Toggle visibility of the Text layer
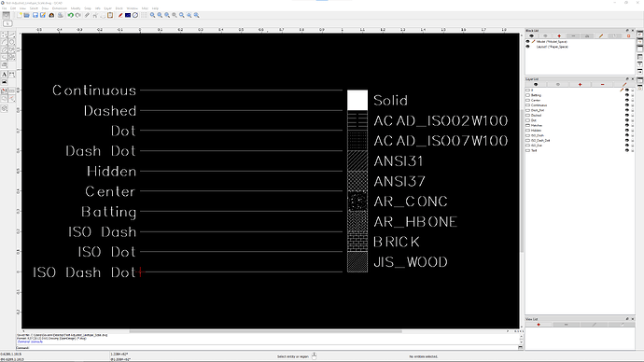Screen dimensions: 644x362 (627, 150)
